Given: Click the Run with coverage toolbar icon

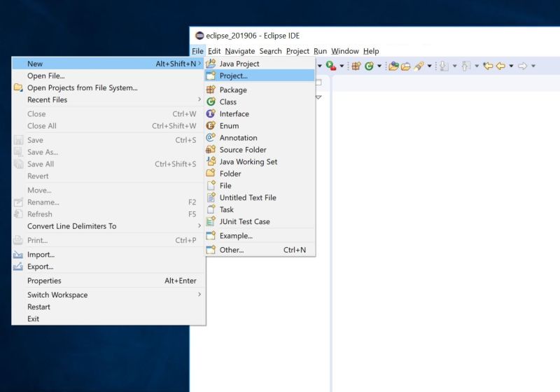Looking at the screenshot, I should click(331, 66).
